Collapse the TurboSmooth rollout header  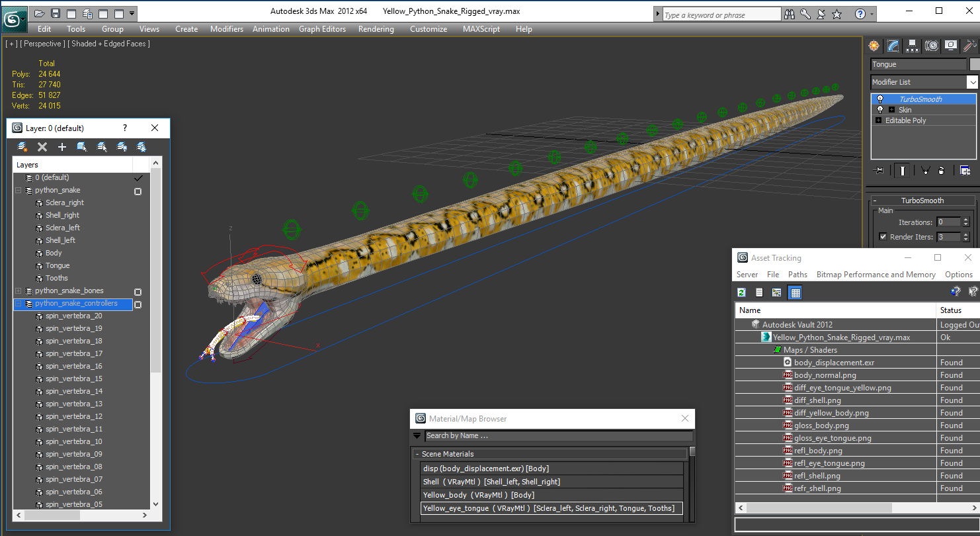point(922,201)
